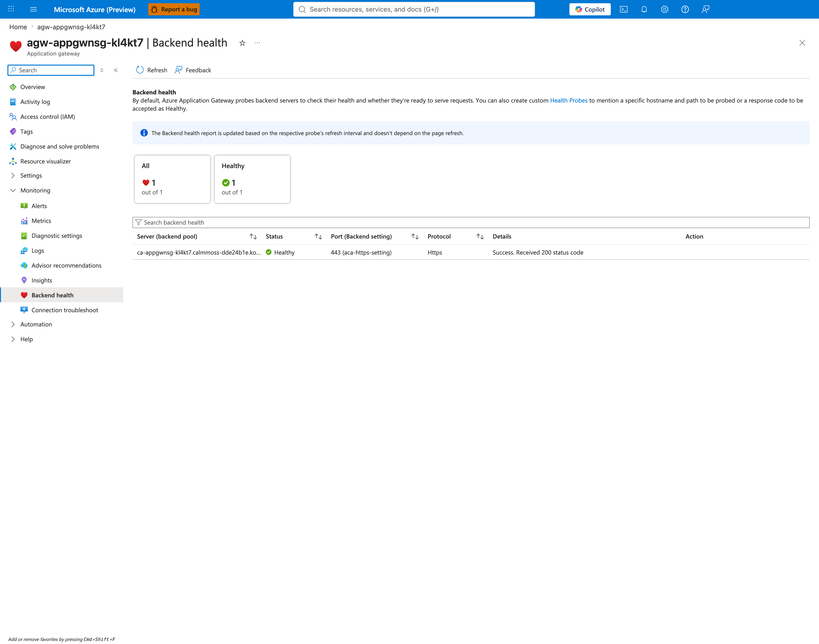
Task: Select the Healthy filter card
Action: tap(252, 179)
